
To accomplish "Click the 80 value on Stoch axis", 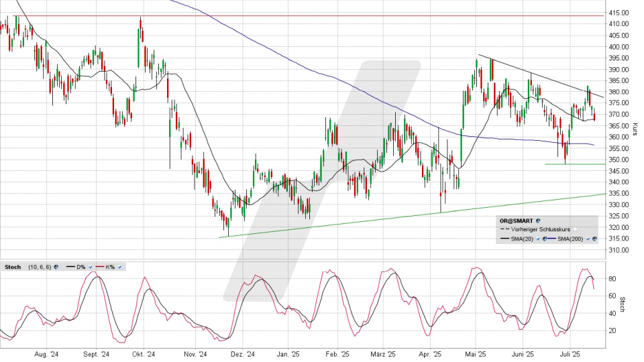I will click(x=612, y=279).
